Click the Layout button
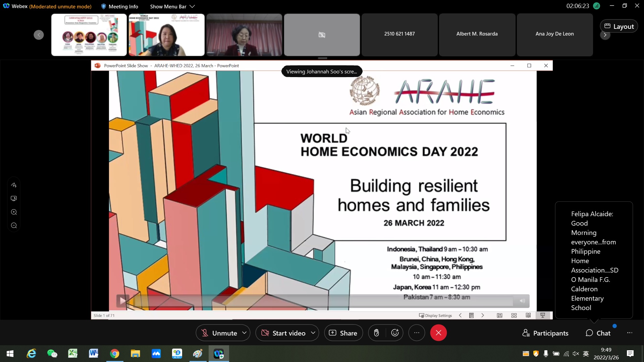Viewport: 644px width, 362px height. 619,26
